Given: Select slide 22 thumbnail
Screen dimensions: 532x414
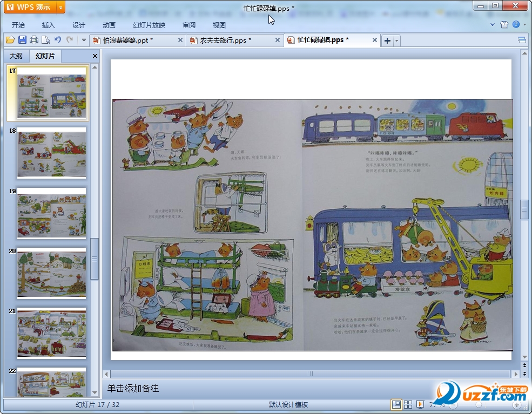Looking at the screenshot, I should coord(51,382).
